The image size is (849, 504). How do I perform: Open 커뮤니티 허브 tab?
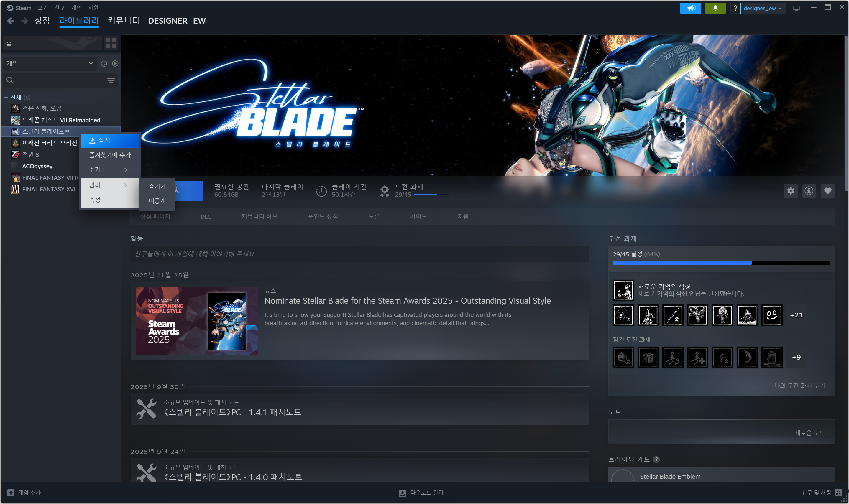click(x=259, y=216)
